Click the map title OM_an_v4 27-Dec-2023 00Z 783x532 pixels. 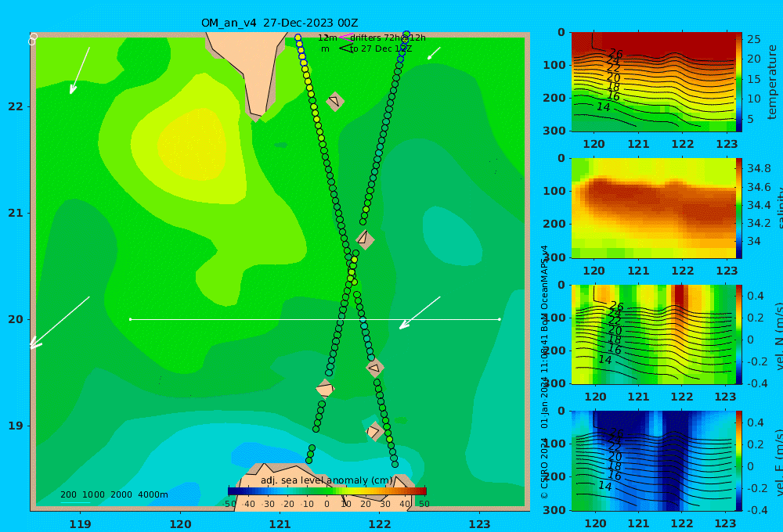point(280,23)
